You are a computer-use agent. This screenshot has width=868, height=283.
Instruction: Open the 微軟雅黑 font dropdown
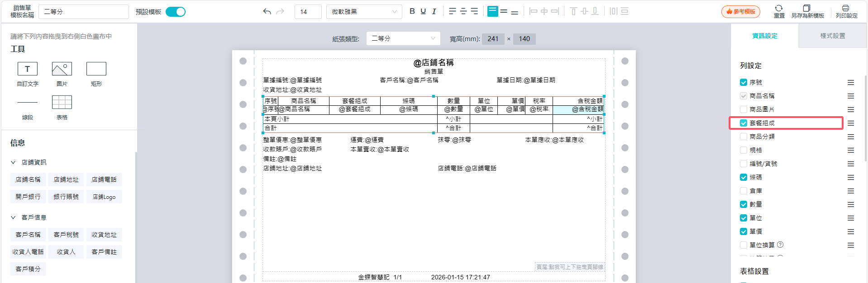(x=364, y=12)
